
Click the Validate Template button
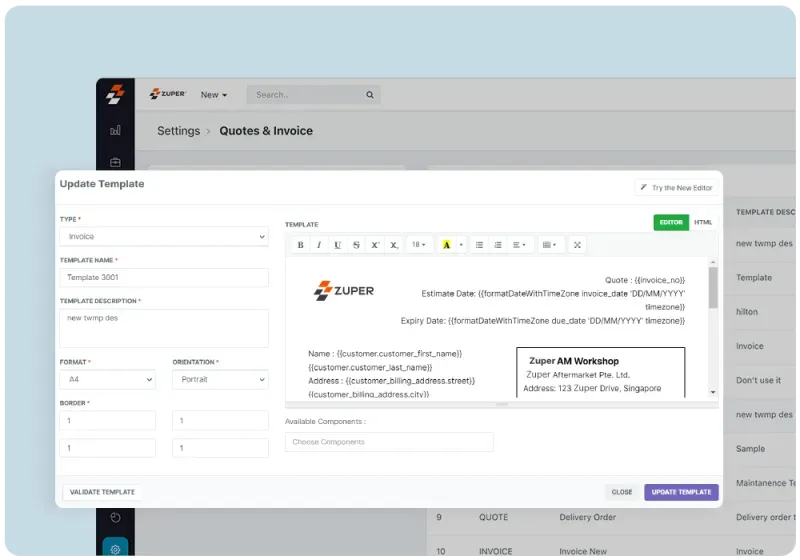click(x=102, y=492)
